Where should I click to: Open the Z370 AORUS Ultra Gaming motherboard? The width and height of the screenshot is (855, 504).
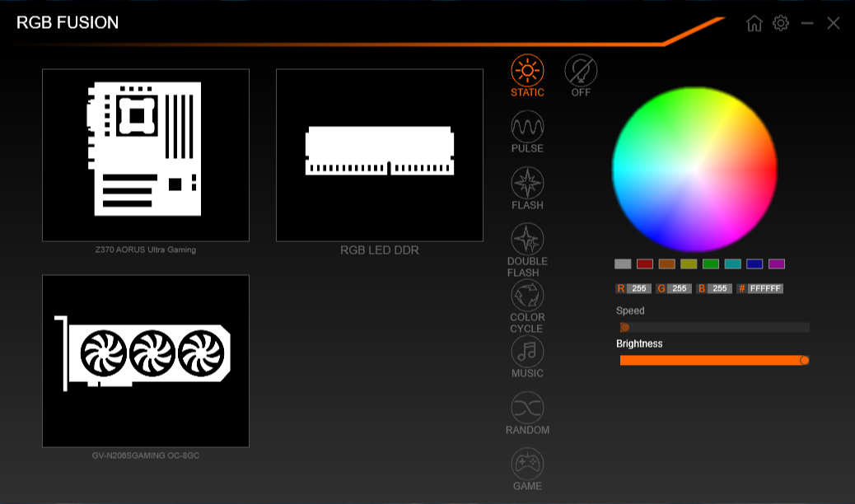(146, 155)
